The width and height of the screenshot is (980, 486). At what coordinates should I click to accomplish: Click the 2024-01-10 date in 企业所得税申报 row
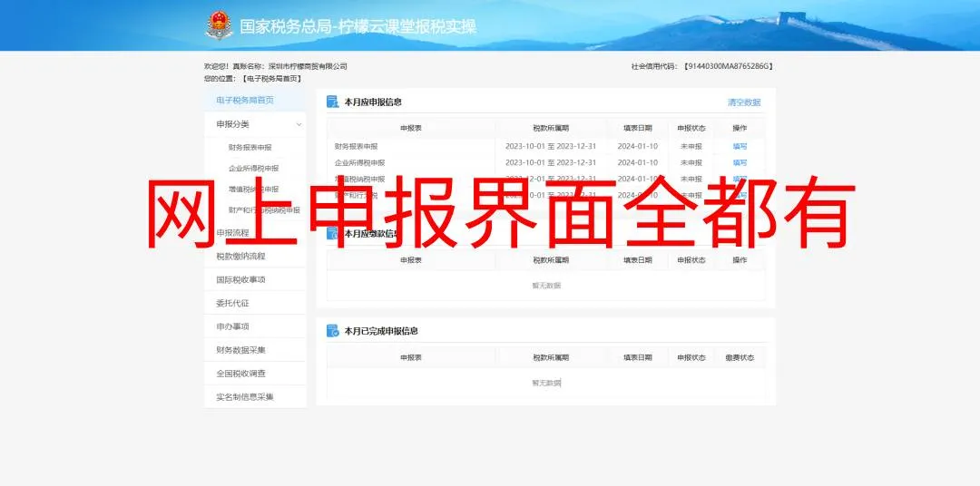point(638,162)
